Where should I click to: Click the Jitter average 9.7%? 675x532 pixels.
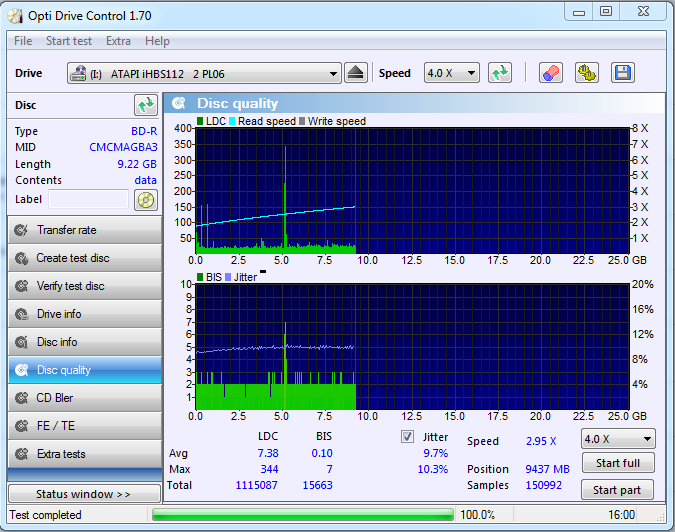tap(436, 453)
